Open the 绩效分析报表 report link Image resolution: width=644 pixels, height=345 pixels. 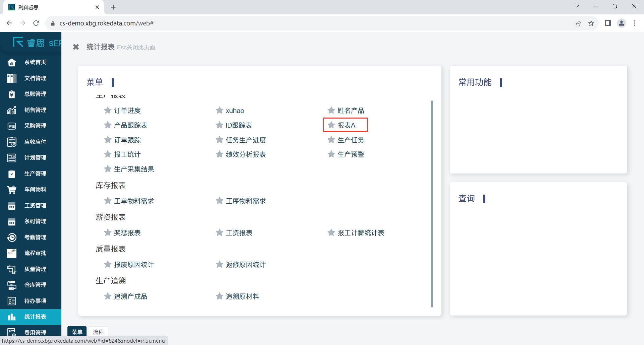pos(246,154)
